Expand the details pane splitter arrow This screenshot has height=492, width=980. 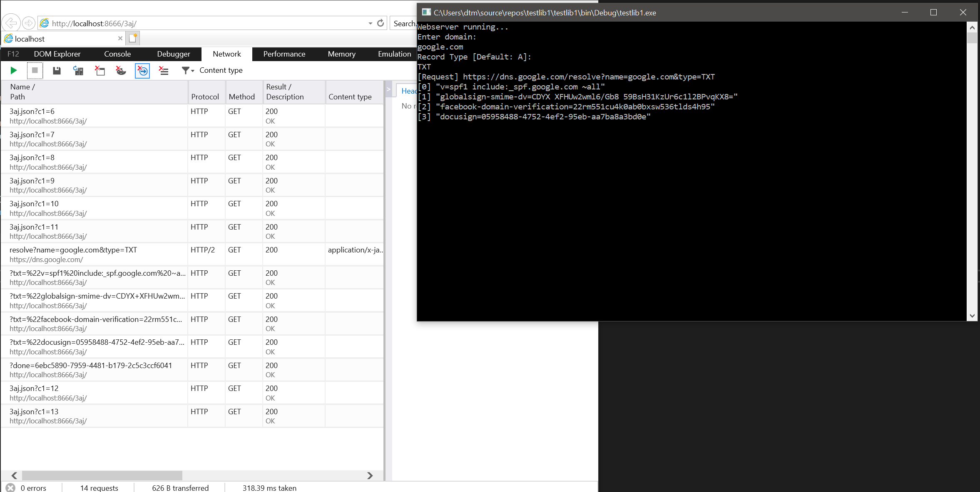click(x=388, y=89)
